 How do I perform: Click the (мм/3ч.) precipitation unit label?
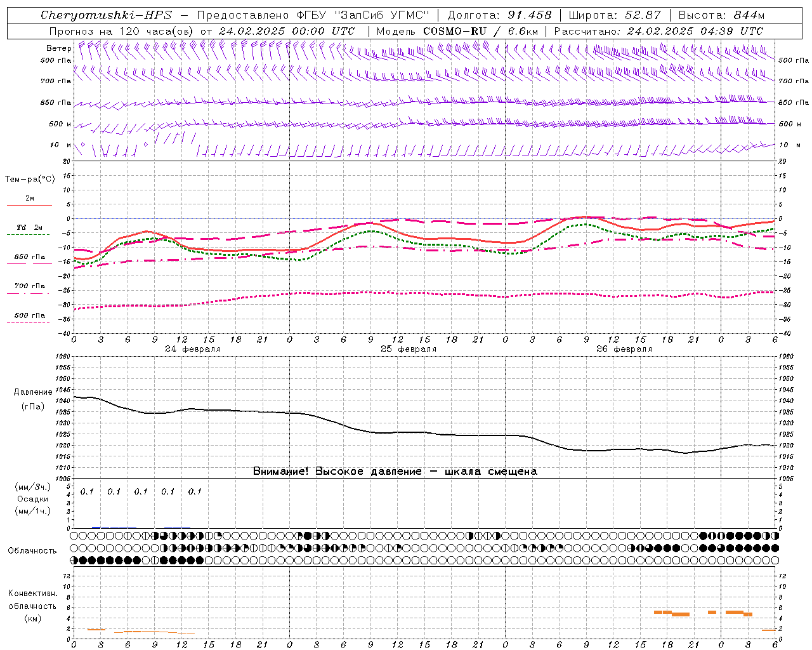[33, 487]
